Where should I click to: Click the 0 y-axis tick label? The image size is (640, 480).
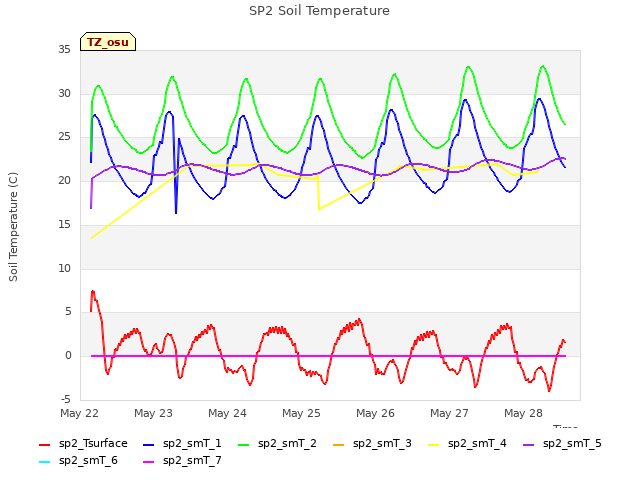[68, 356]
